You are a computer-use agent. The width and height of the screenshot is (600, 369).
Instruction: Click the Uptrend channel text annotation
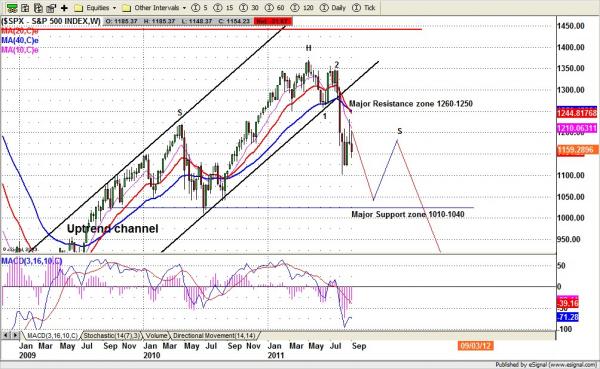click(x=112, y=229)
